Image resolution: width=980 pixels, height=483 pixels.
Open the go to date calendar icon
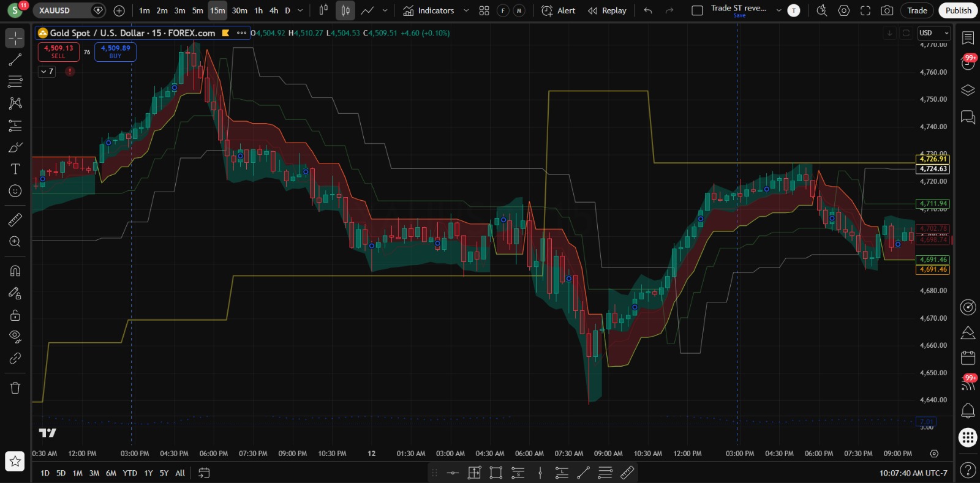click(x=204, y=473)
